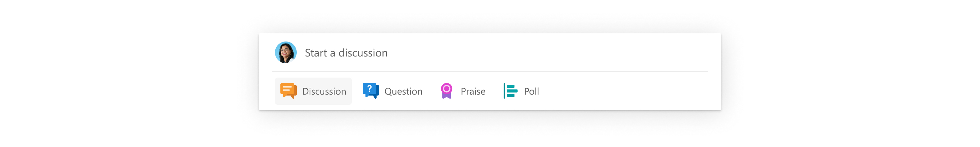The image size is (980, 147).
Task: Select the Discussion post type tab
Action: click(x=313, y=91)
